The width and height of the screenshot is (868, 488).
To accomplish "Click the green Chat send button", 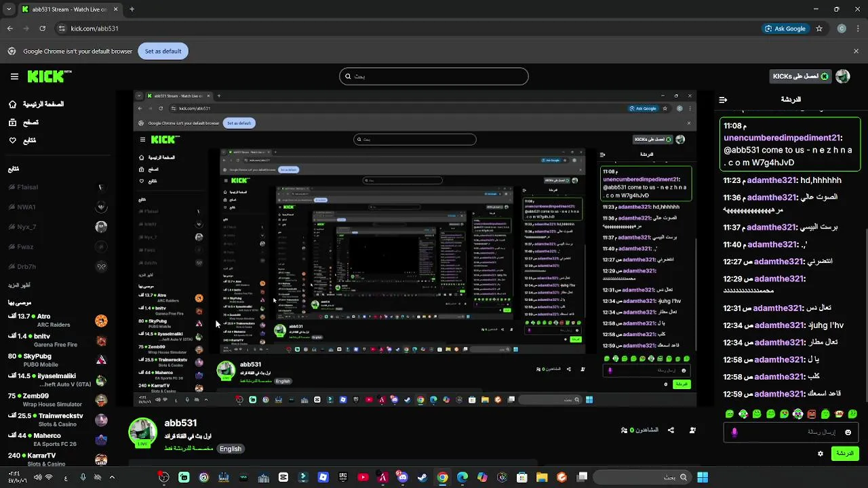I will tap(845, 453).
